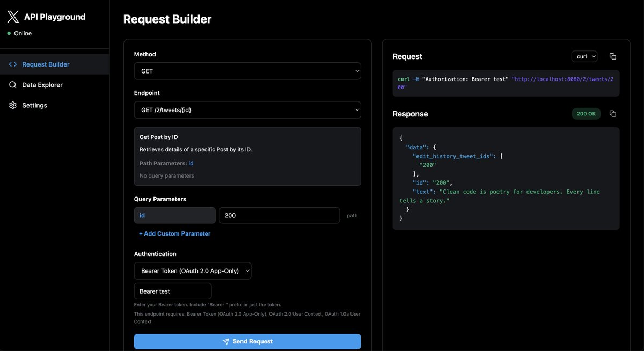Click the Method field label
Image resolution: width=644 pixels, height=351 pixels.
145,54
